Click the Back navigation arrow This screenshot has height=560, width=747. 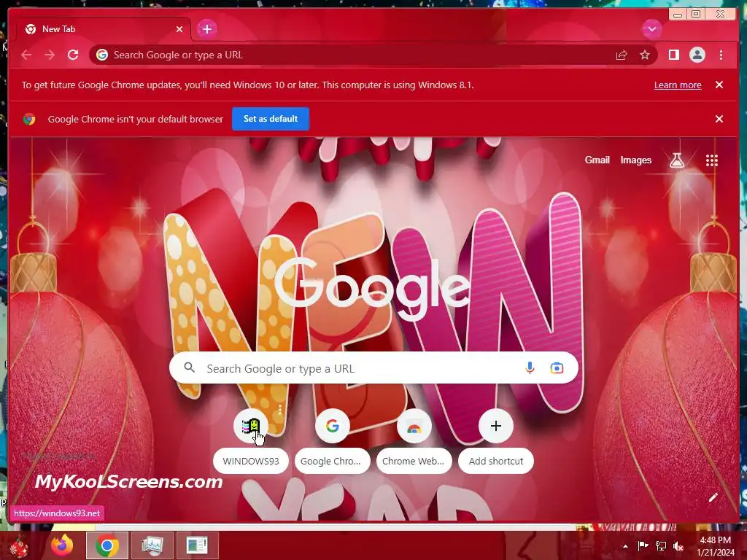pos(26,55)
